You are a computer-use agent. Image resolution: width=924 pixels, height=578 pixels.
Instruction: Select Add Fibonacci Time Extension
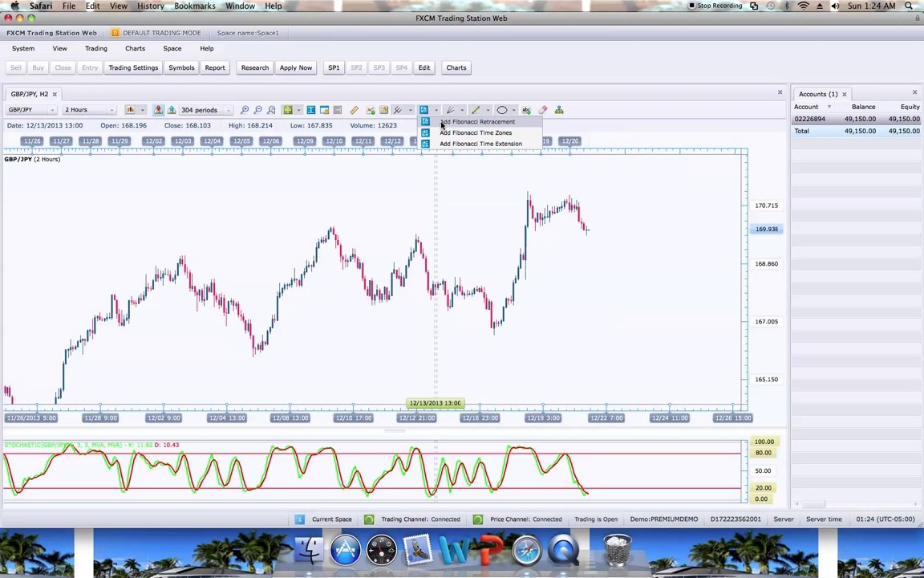click(x=480, y=144)
